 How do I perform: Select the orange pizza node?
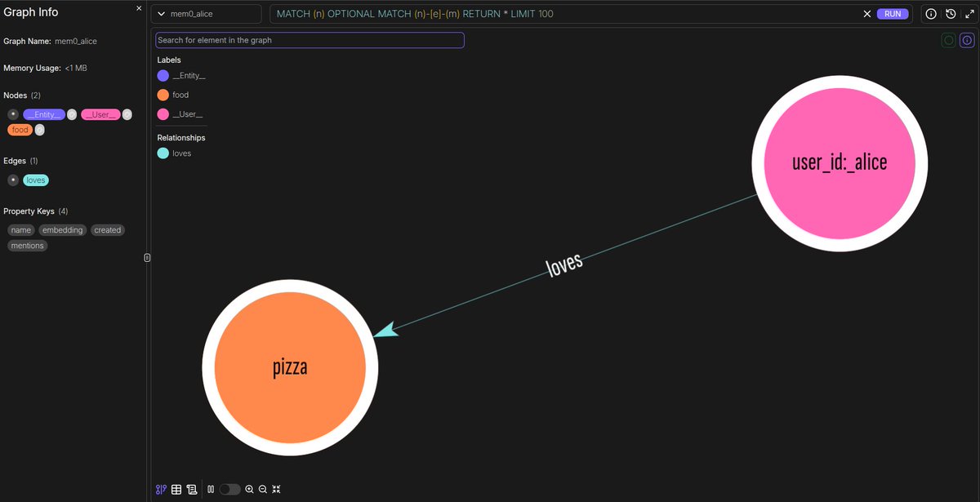tap(290, 367)
